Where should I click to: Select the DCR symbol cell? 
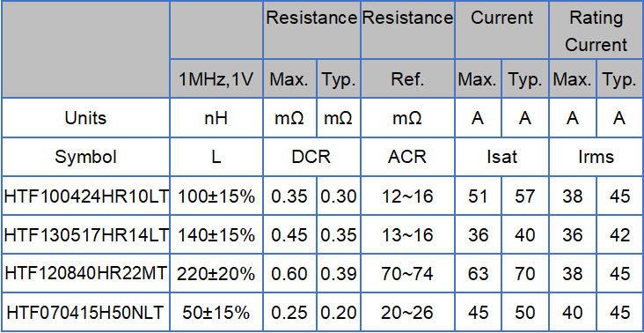311,157
